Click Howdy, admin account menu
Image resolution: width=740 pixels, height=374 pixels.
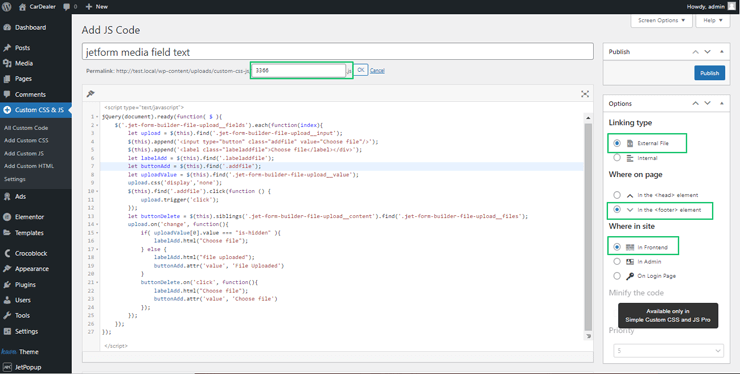[705, 7]
